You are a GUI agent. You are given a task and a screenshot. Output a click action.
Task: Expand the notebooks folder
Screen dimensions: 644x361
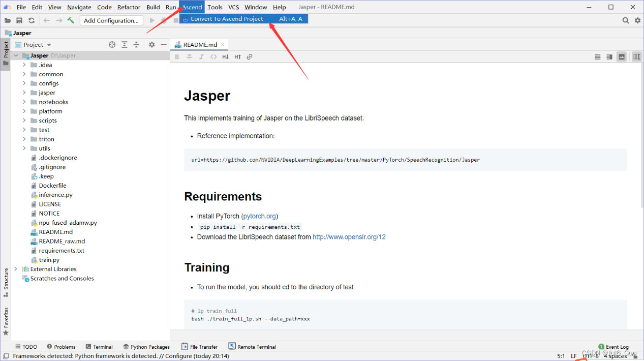(x=24, y=102)
